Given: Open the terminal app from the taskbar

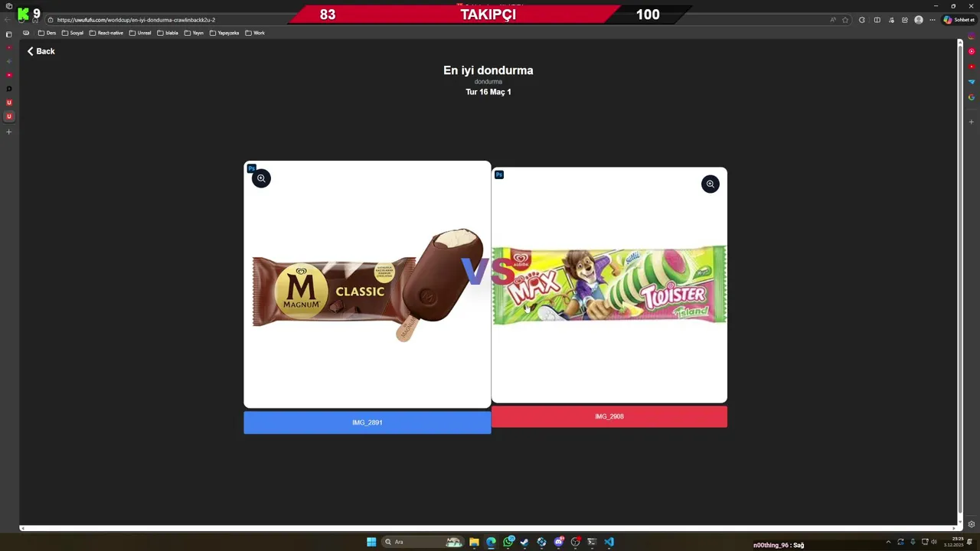Looking at the screenshot, I should coord(592,542).
